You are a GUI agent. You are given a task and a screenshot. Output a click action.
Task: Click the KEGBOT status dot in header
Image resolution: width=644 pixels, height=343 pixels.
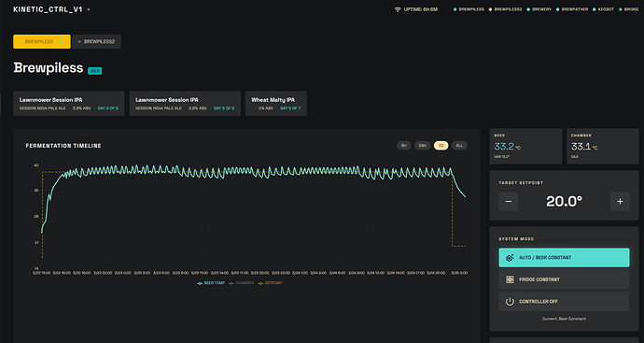pyautogui.click(x=594, y=9)
